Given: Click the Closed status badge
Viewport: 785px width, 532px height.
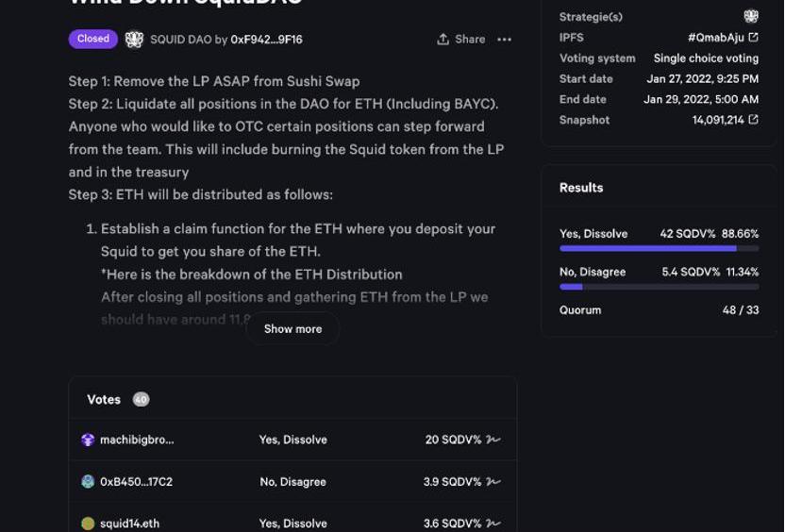Looking at the screenshot, I should tap(92, 39).
